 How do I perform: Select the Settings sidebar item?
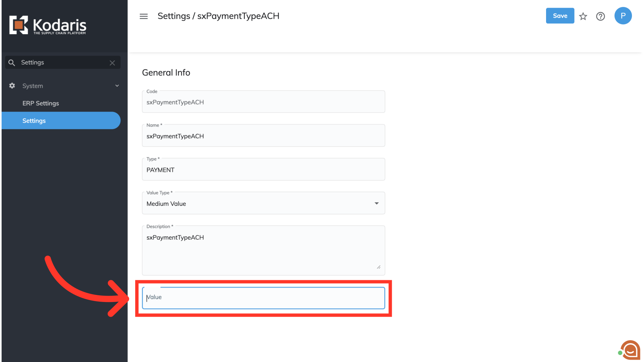34,121
